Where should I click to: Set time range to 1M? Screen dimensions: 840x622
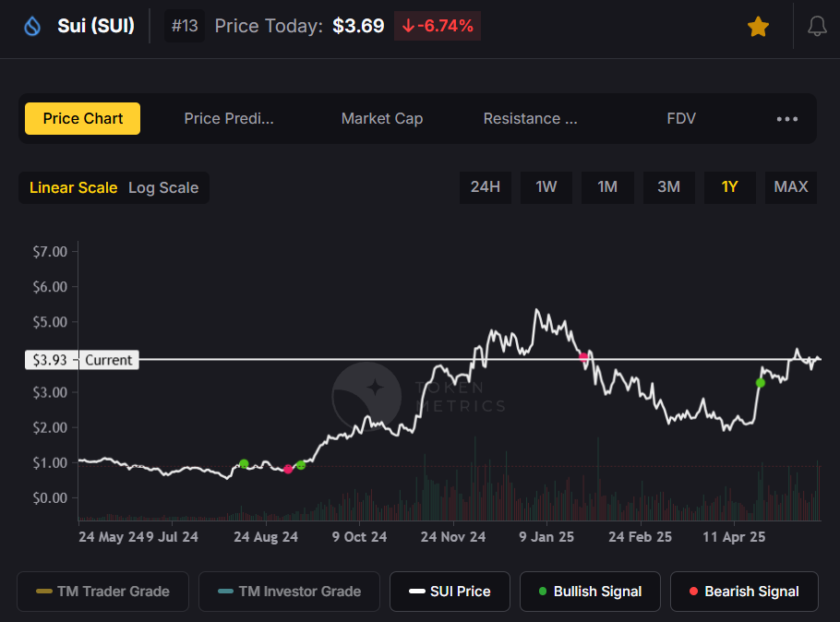coord(607,187)
